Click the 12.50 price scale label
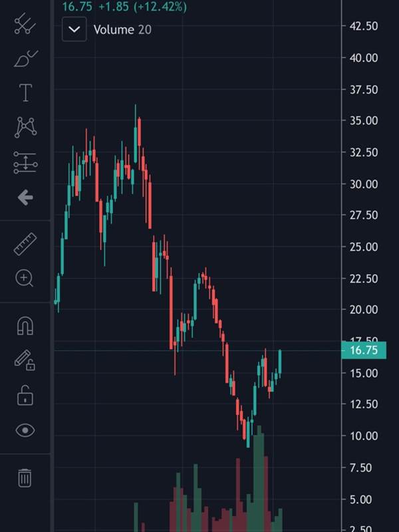 tap(364, 404)
